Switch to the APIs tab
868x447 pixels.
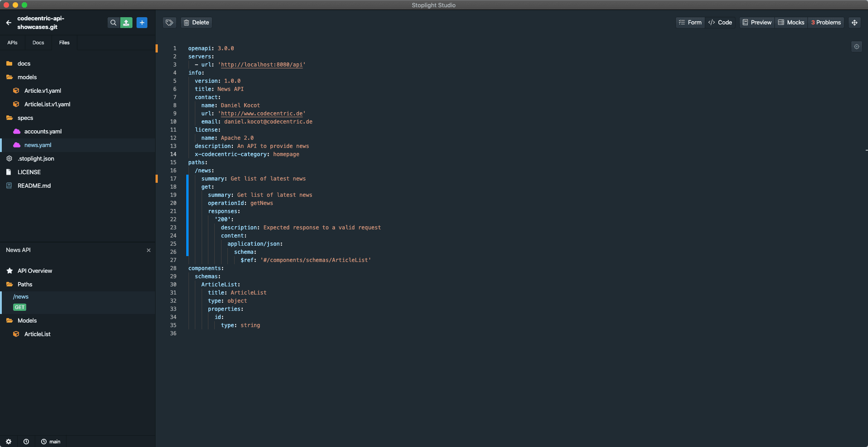pyautogui.click(x=12, y=43)
